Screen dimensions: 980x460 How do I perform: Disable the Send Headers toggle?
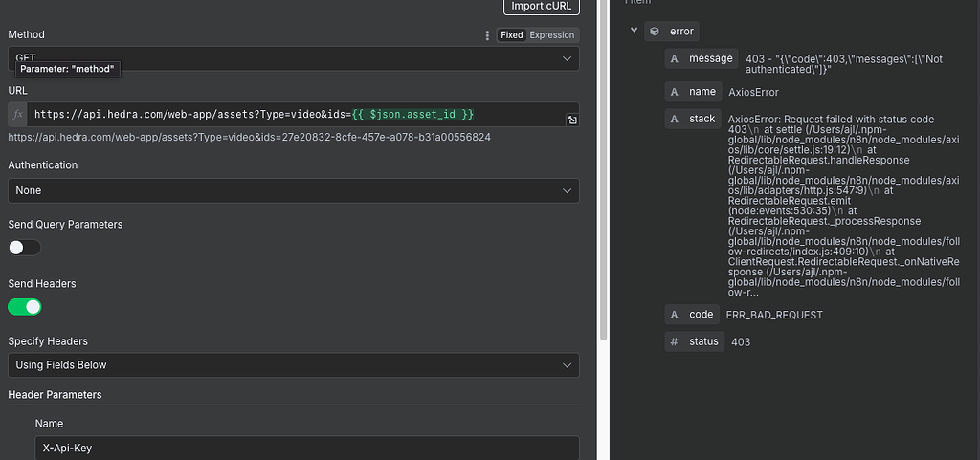[25, 307]
